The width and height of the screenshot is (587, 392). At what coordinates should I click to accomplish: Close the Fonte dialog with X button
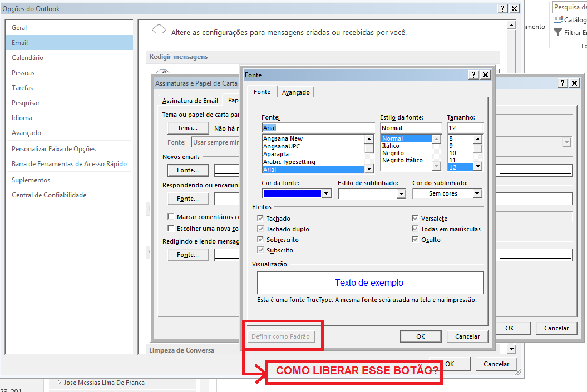tap(486, 75)
